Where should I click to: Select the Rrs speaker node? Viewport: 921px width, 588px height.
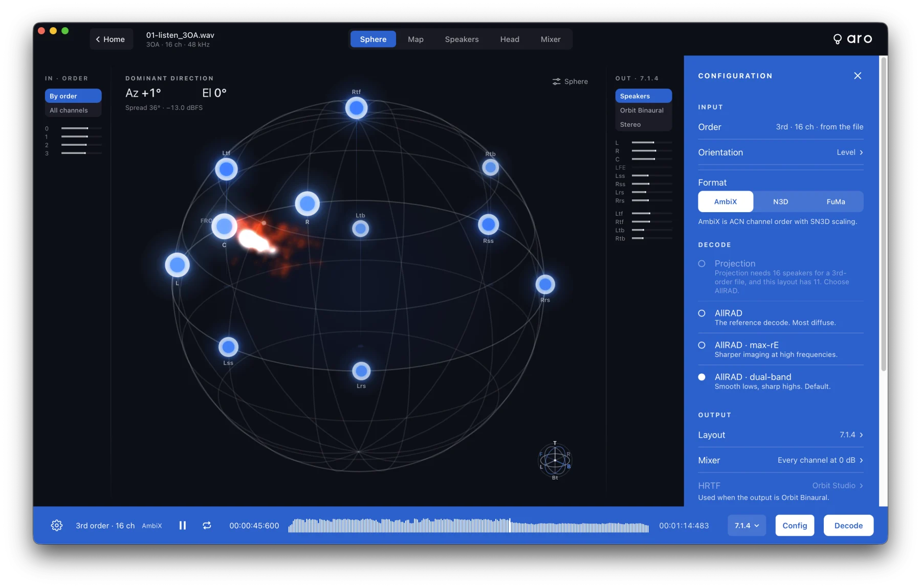click(x=545, y=284)
